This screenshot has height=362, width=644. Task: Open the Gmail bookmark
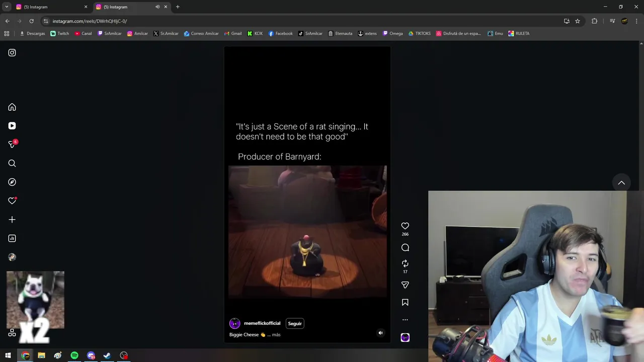coord(232,34)
